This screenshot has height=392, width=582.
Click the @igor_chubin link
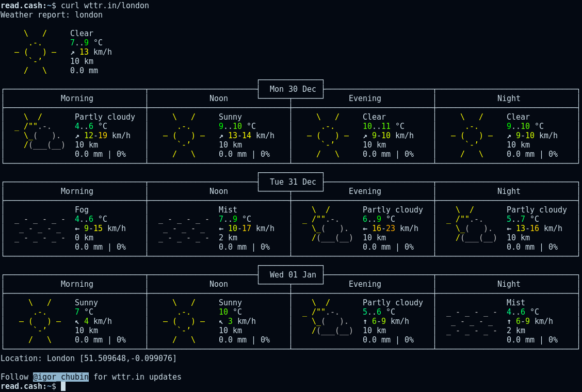[x=61, y=377]
